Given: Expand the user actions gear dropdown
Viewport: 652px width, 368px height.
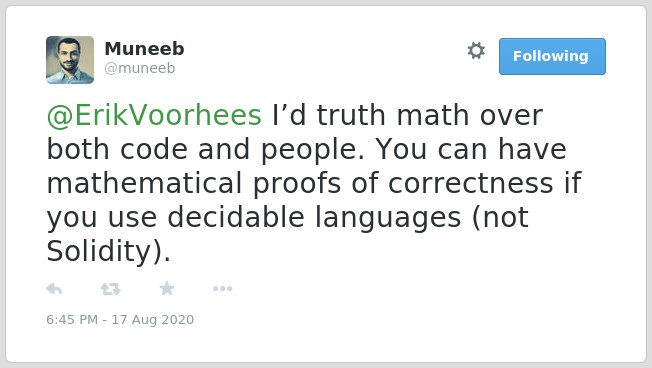Looking at the screenshot, I should click(x=476, y=51).
